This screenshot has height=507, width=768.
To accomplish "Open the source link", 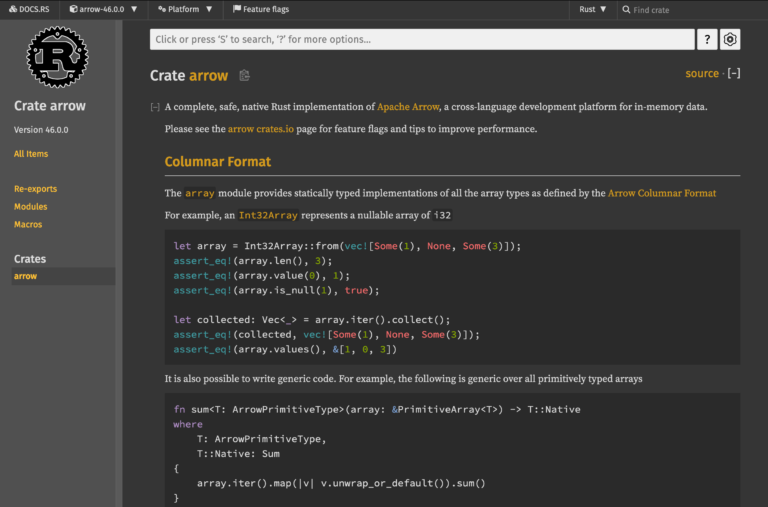I will 702,73.
